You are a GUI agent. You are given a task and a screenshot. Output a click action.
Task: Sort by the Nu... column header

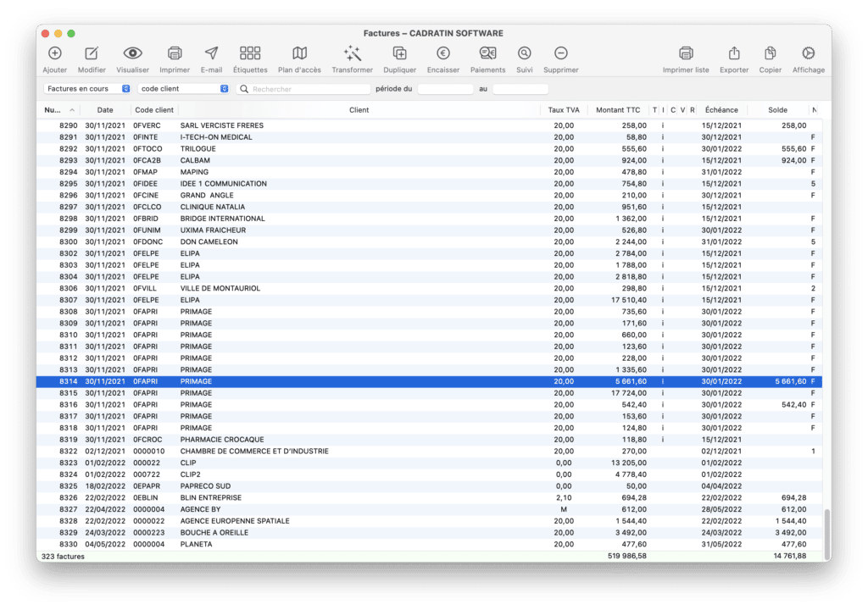(x=58, y=110)
